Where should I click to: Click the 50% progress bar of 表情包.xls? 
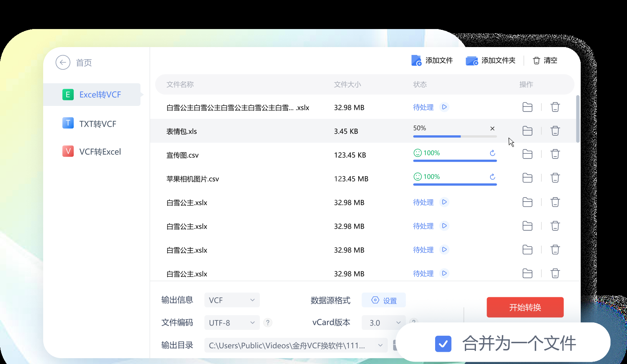455,136
